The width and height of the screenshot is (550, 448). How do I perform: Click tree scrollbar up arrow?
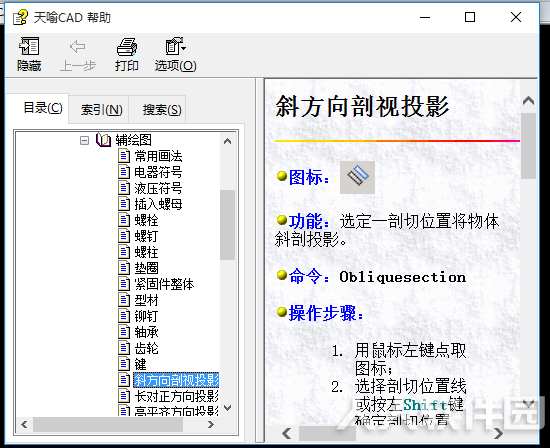[x=227, y=141]
